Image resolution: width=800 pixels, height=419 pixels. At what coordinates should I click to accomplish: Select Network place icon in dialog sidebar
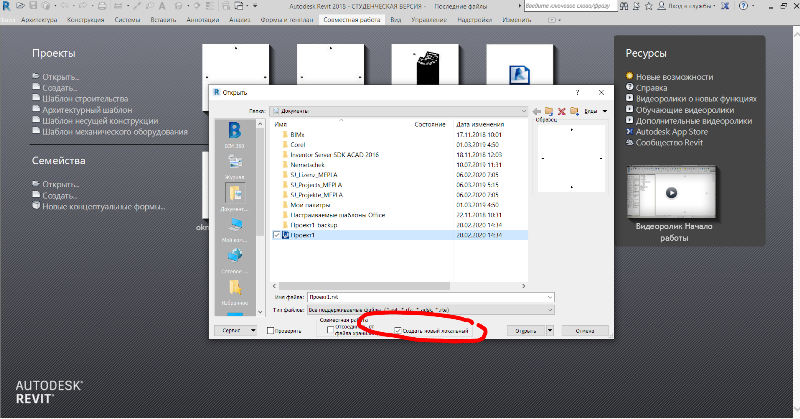(235, 260)
